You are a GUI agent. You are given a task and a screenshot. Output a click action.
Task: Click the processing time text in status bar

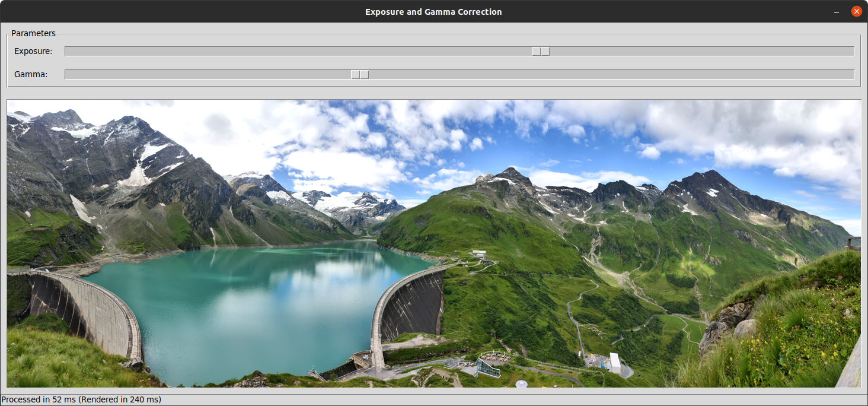click(81, 399)
